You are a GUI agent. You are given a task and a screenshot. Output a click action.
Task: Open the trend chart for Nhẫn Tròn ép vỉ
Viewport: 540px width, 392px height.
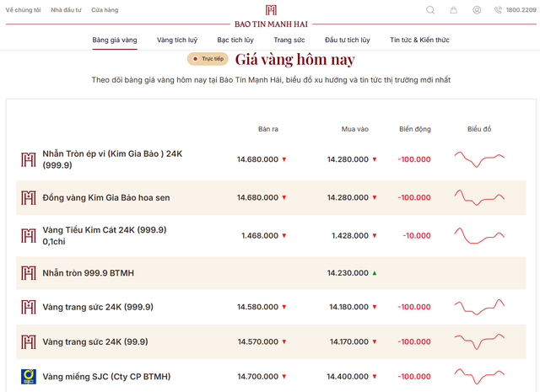(479, 159)
